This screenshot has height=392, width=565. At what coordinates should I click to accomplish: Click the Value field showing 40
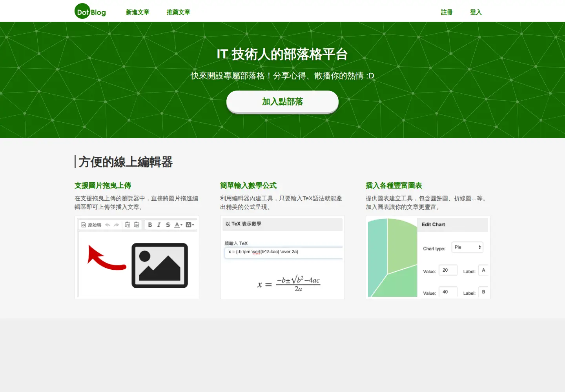[448, 292]
